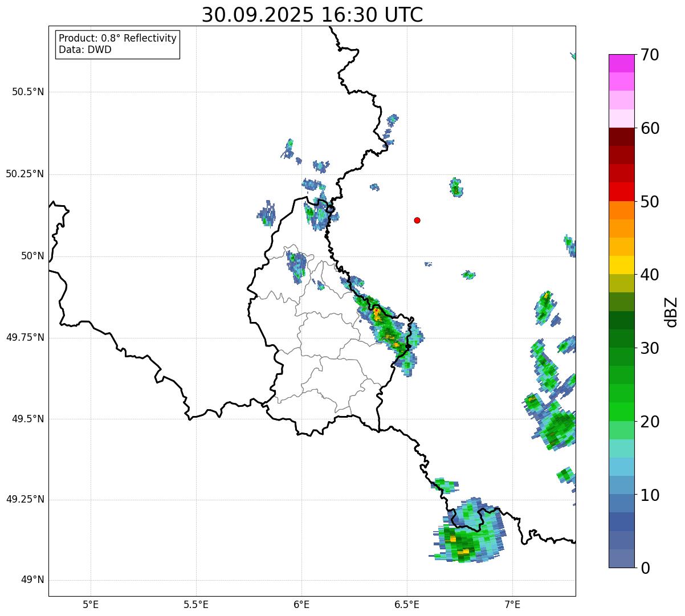The height and width of the screenshot is (616, 685).
Task: Click the '40' colorbar tick label
Action: click(x=649, y=275)
